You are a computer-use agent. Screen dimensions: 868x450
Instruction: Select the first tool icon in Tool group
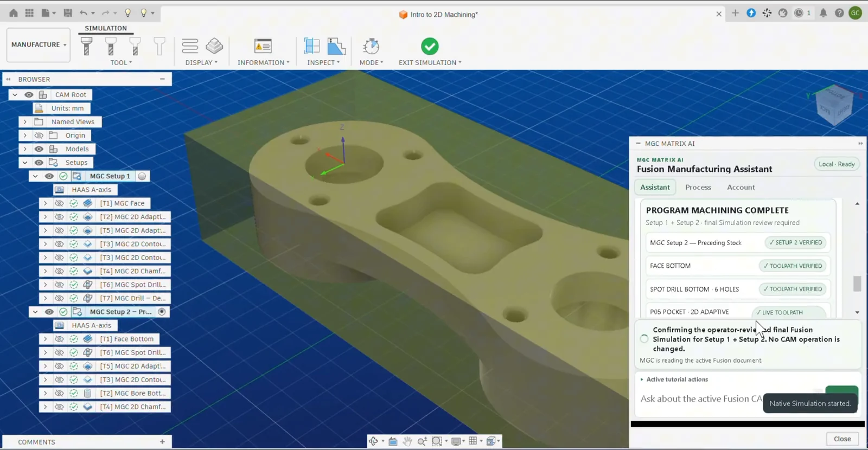point(86,46)
